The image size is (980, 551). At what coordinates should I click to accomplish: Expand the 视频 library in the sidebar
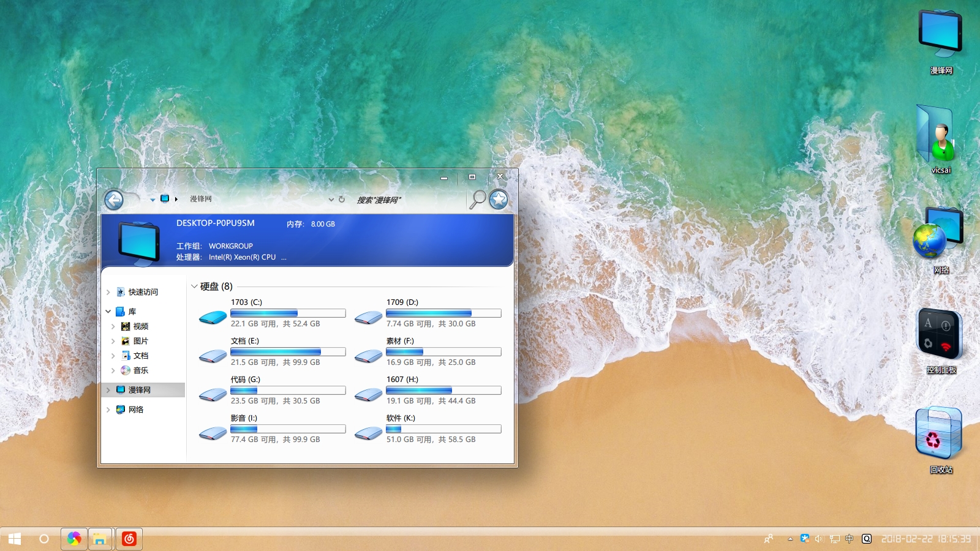point(114,326)
